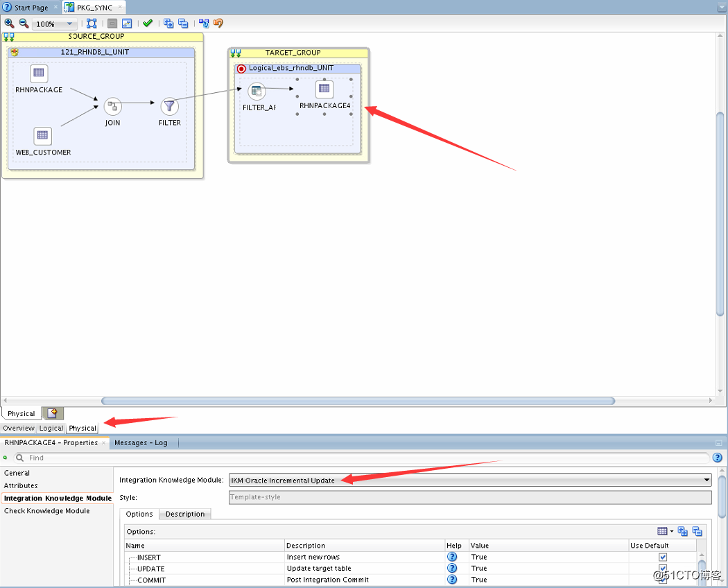
Task: Select the TARGET_GROUP title bar
Action: [x=299, y=53]
